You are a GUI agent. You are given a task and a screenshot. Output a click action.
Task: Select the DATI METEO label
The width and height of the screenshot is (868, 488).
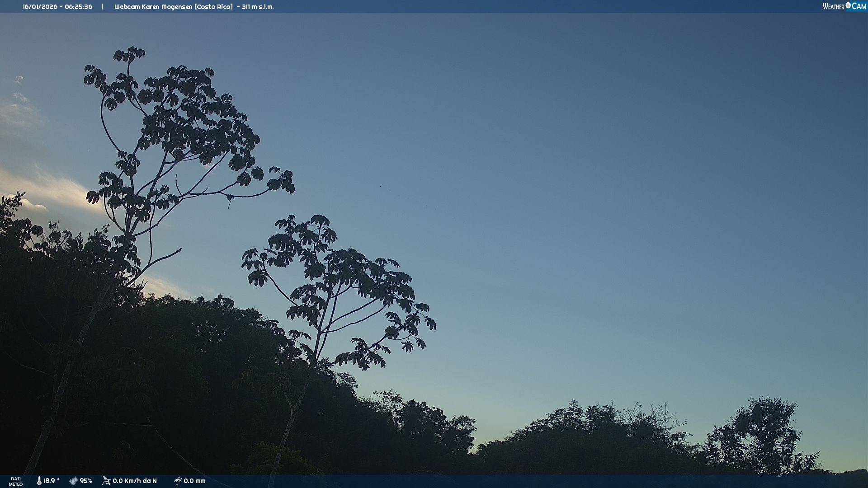[16, 481]
